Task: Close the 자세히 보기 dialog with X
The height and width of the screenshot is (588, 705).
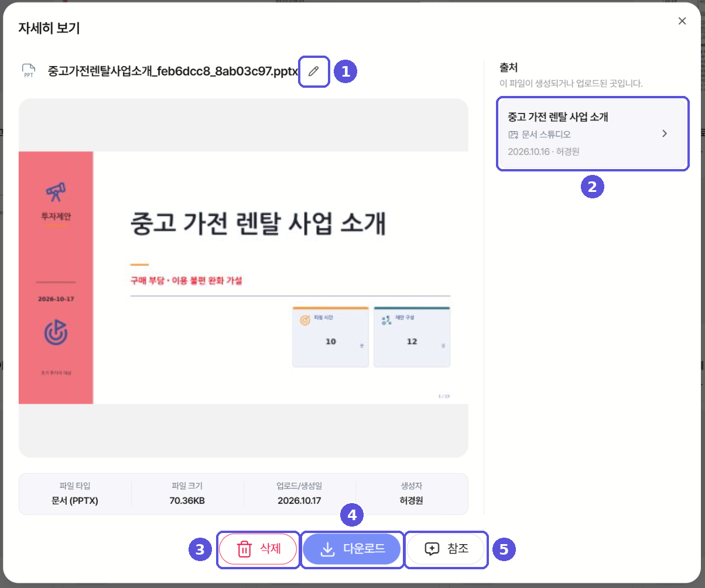Action: [x=682, y=21]
